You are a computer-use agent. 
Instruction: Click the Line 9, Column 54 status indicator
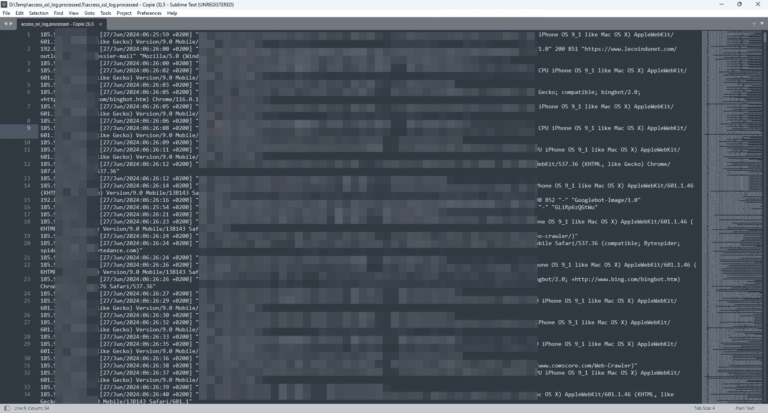31,408
